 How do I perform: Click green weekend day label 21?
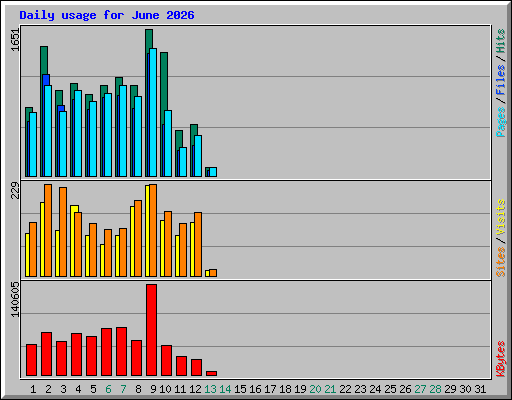click(330, 389)
